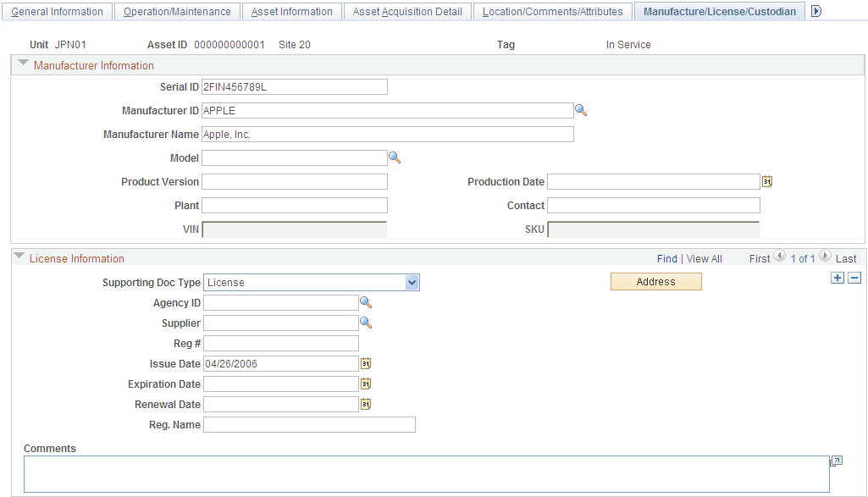Open Manufacturer ID lookup magnifier

click(x=581, y=111)
